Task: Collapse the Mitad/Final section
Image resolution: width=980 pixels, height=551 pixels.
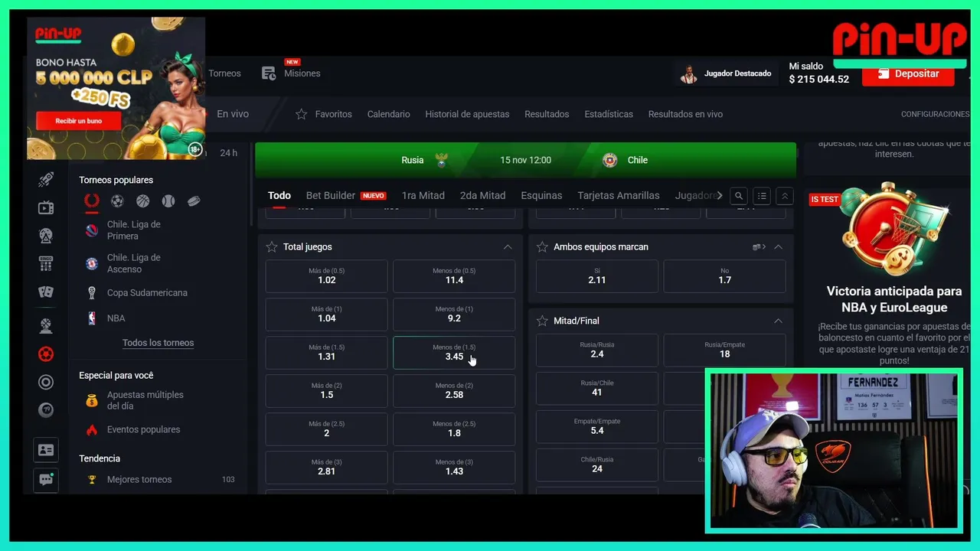Action: click(x=778, y=321)
